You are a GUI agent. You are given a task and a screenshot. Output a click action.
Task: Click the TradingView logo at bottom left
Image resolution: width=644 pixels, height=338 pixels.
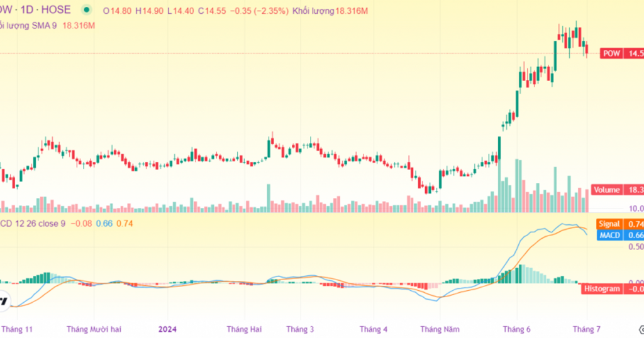click(x=3, y=300)
